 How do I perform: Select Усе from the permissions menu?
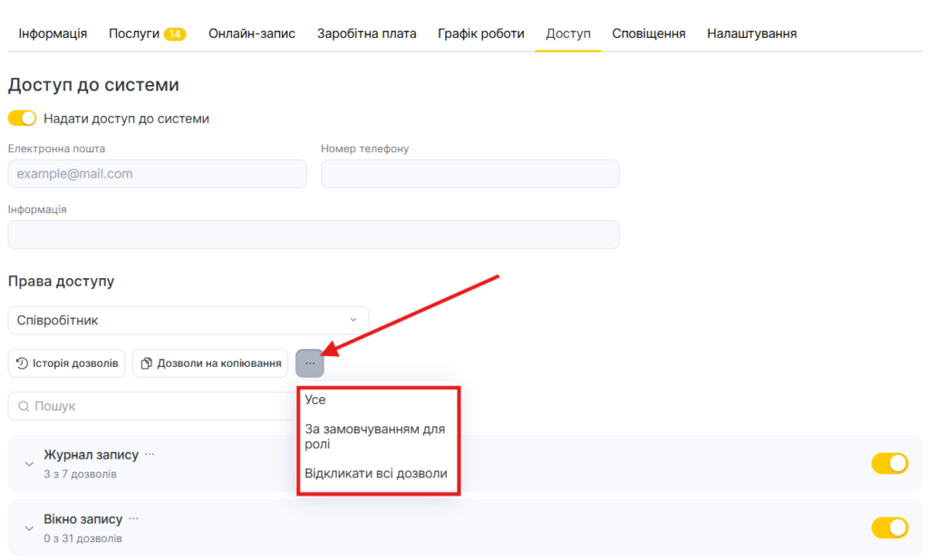tap(315, 400)
